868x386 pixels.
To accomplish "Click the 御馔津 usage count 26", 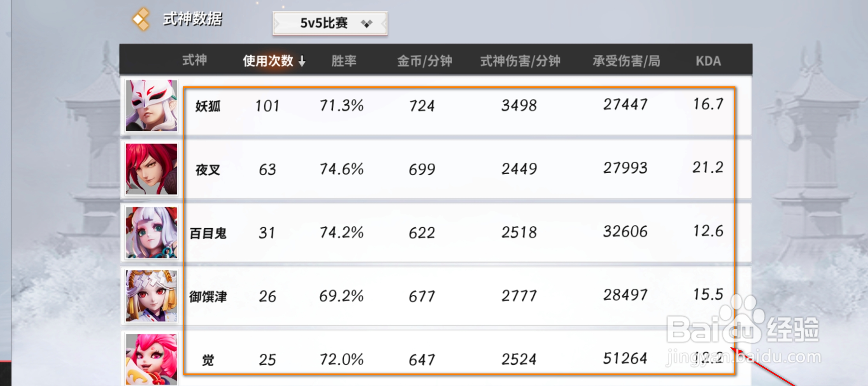I will 268,296.
